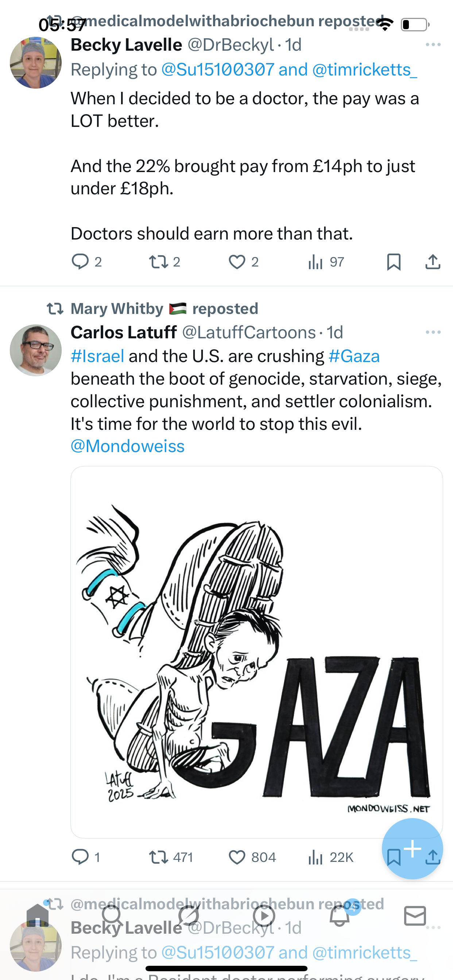Like Carlos Latuff's Gaza tweet
This screenshot has height=980, width=453.
252,857
